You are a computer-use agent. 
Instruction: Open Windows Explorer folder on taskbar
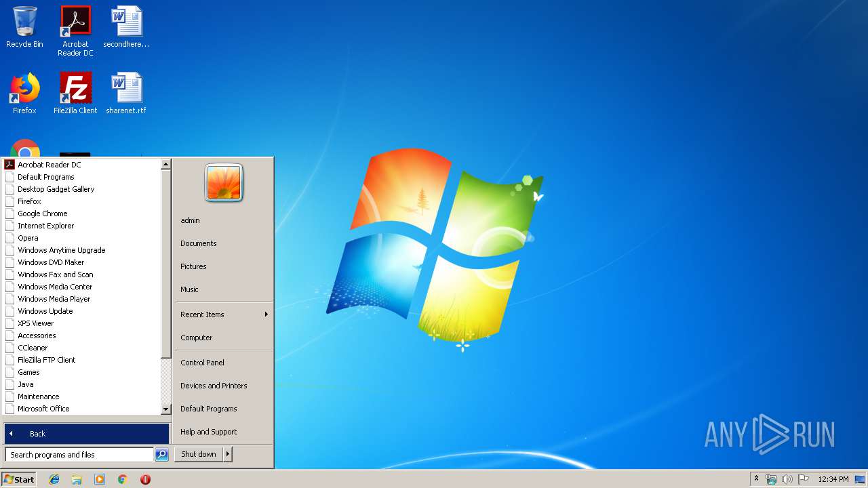click(77, 479)
